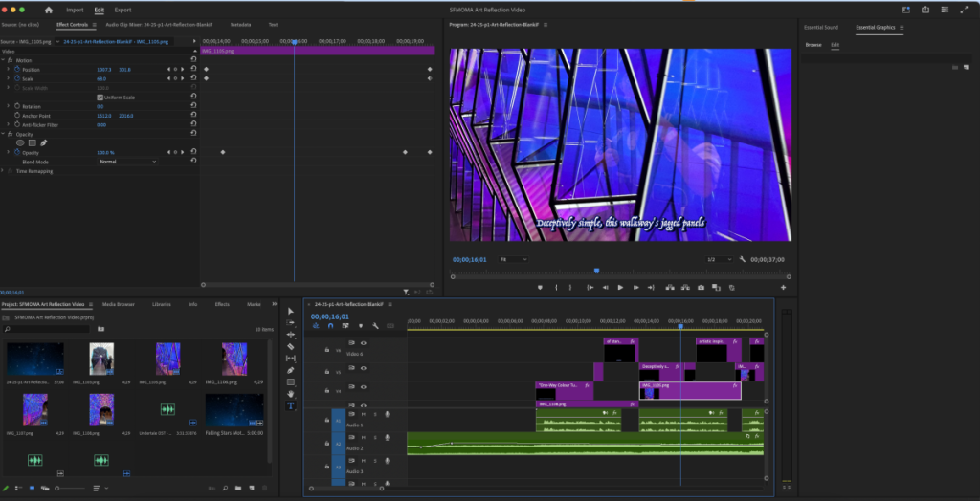The image size is (980, 501).
Task: Click the Lift button in Program monitor
Action: coord(669,288)
